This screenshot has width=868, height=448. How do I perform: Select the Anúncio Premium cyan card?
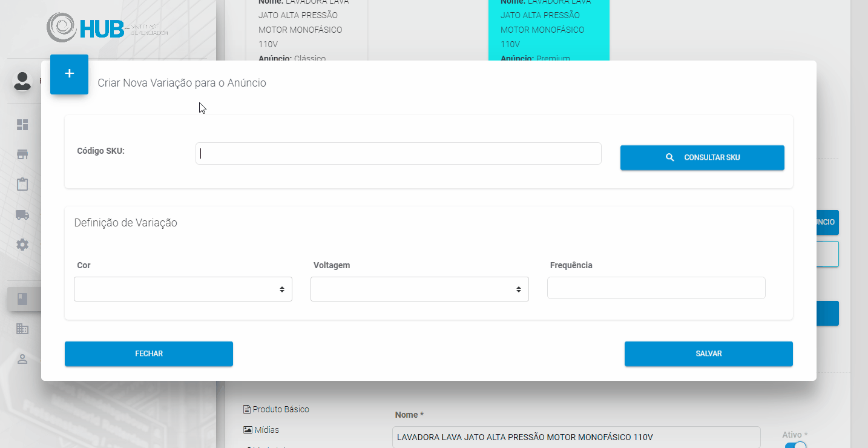click(549, 30)
